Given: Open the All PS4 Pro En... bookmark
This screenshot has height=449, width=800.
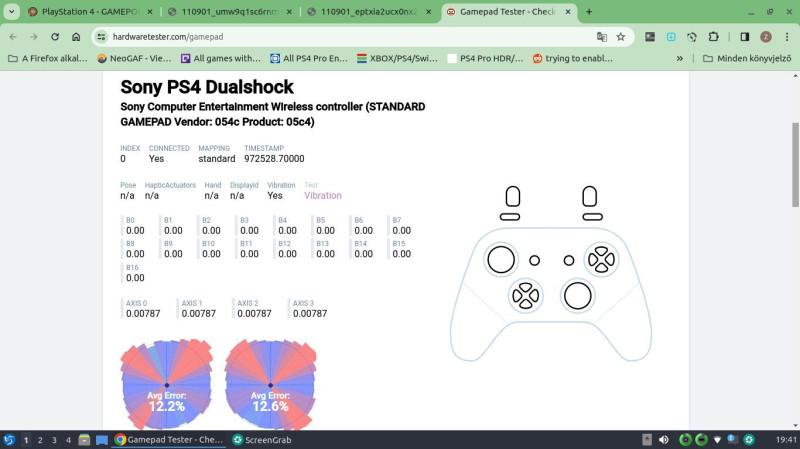Looking at the screenshot, I should click(x=309, y=59).
